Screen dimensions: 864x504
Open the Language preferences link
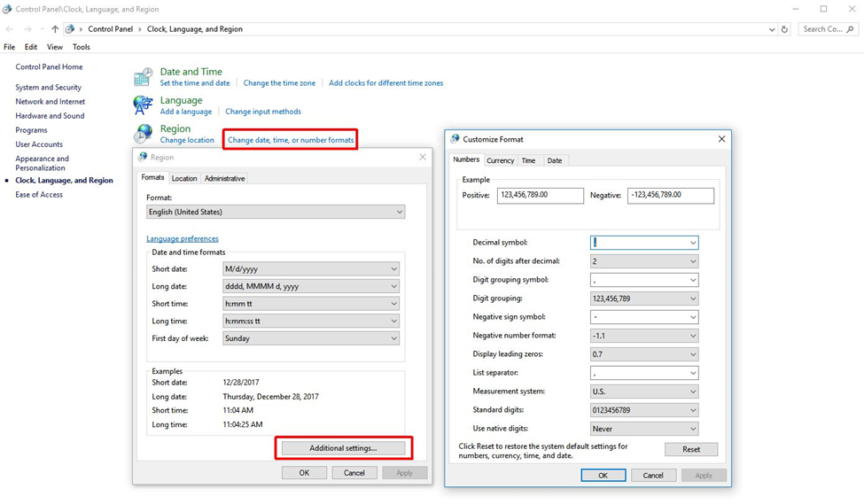(183, 238)
